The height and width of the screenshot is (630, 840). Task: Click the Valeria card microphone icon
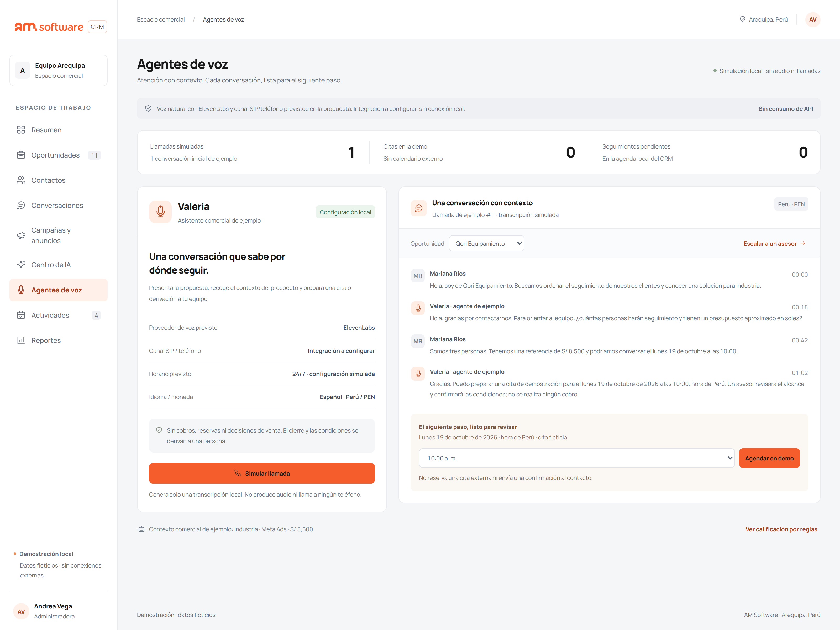160,212
